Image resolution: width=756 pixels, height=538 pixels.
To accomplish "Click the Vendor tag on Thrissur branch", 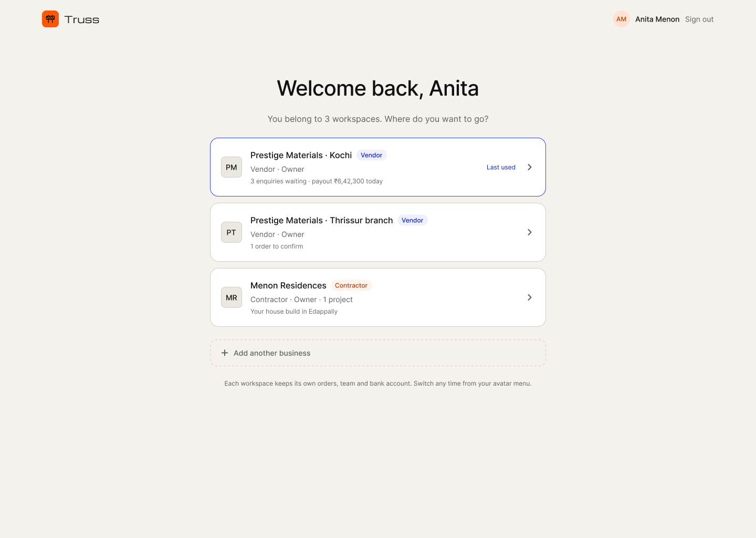I will point(413,220).
